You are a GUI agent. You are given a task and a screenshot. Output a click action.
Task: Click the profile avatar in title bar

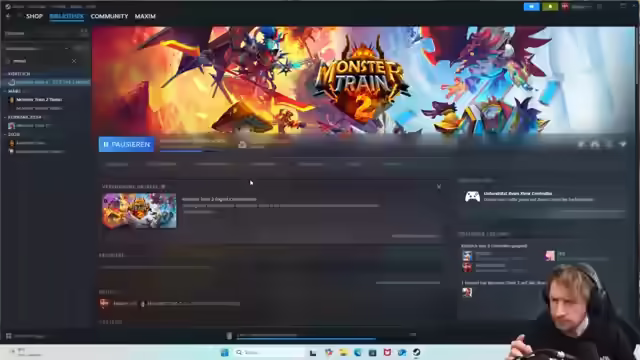(x=565, y=7)
